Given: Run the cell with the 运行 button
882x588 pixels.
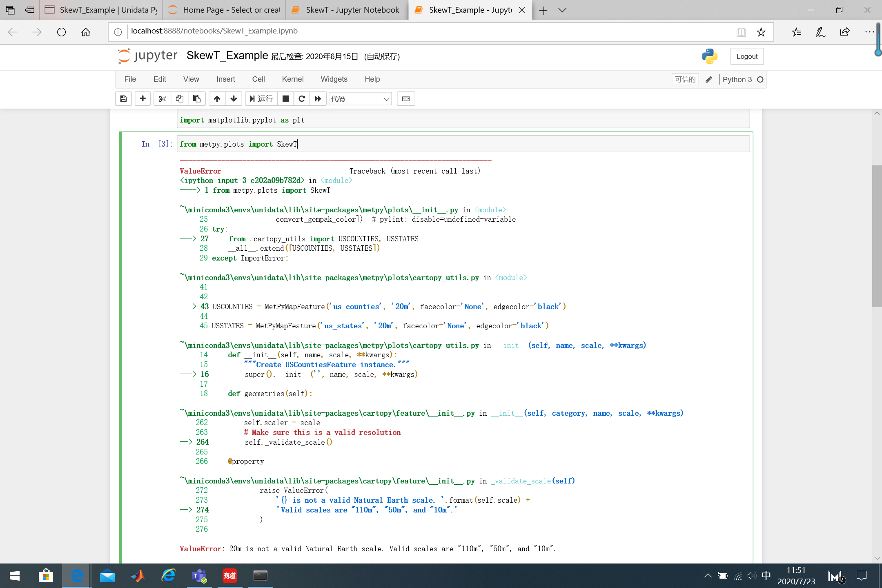Looking at the screenshot, I should click(261, 98).
